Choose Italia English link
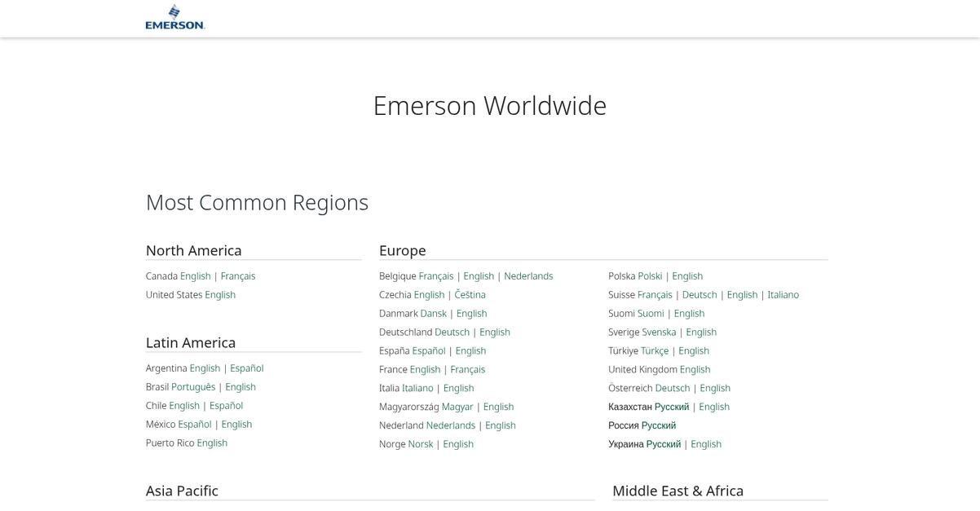This screenshot has height=511, width=980. click(459, 389)
